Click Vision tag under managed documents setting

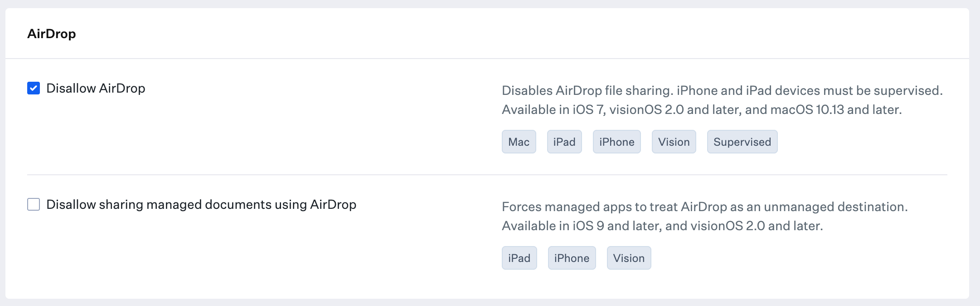629,258
